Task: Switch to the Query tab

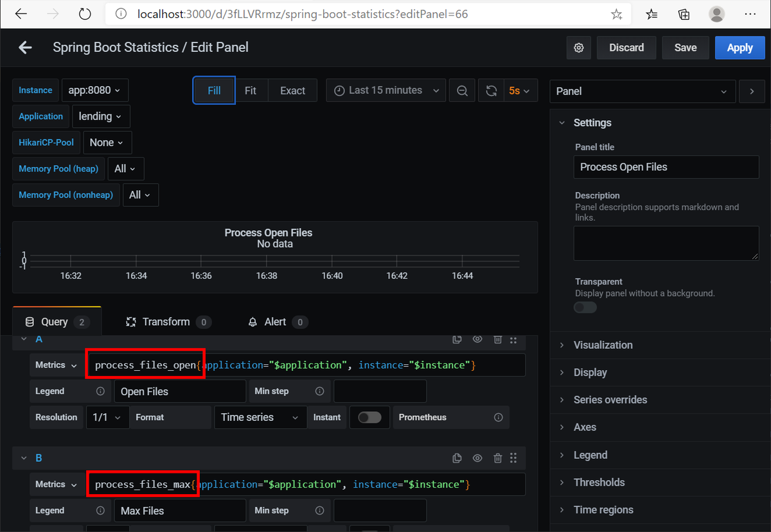Action: pyautogui.click(x=57, y=322)
